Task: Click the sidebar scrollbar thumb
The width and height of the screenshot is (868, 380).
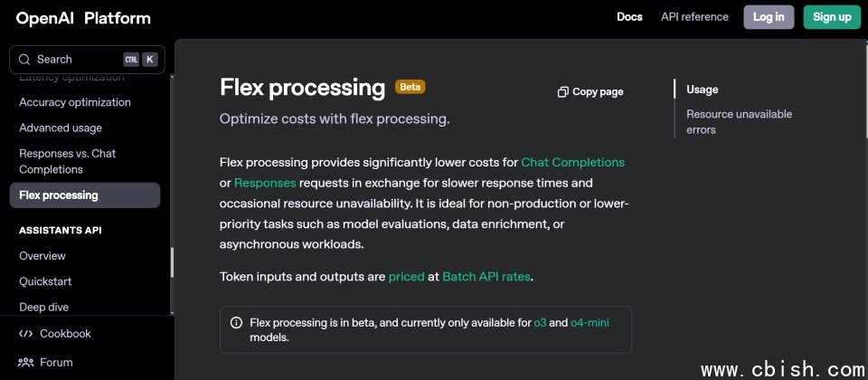Action: pyautogui.click(x=172, y=262)
